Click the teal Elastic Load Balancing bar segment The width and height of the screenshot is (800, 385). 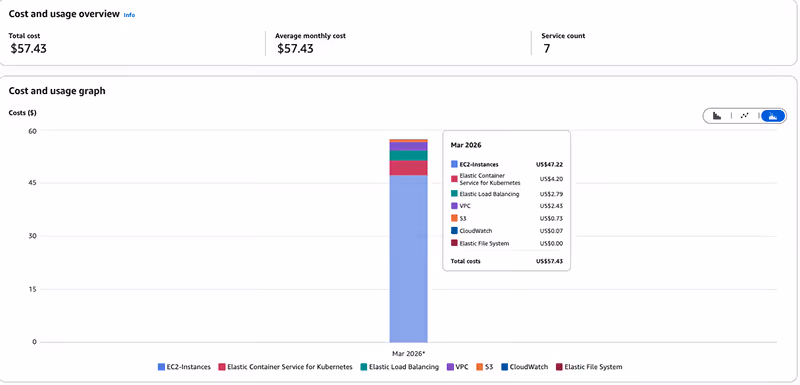pyautogui.click(x=409, y=156)
